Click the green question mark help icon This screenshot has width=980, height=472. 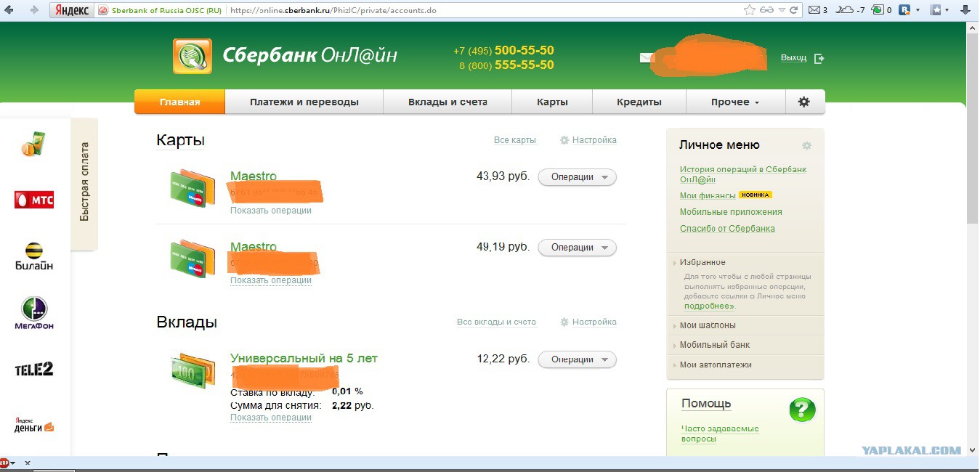[803, 410]
